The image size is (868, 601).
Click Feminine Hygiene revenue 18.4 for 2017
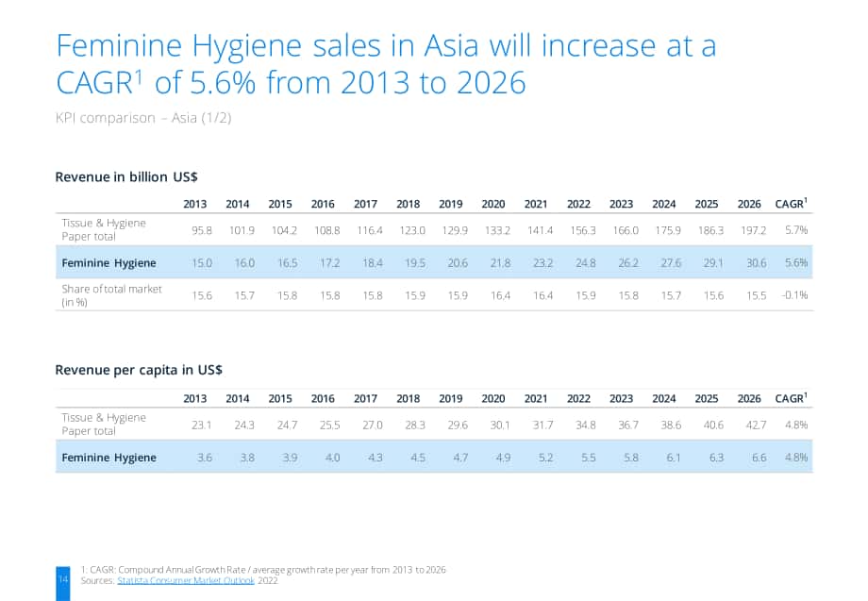click(x=373, y=263)
